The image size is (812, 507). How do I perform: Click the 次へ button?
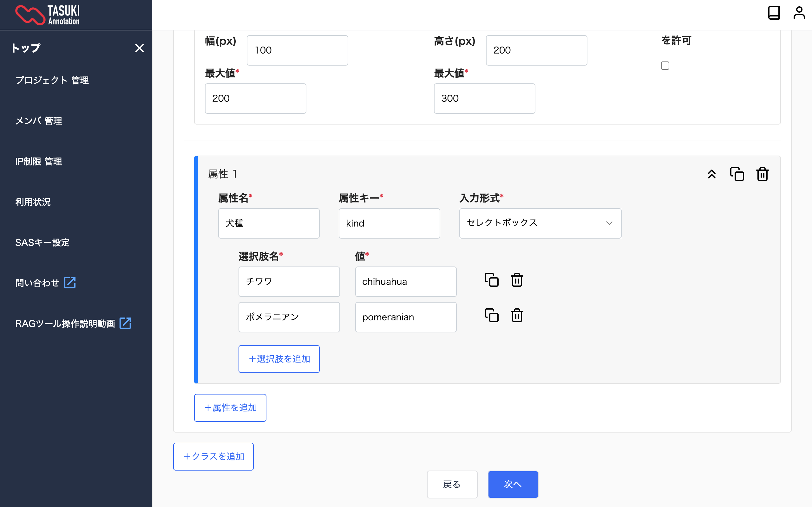point(513,484)
